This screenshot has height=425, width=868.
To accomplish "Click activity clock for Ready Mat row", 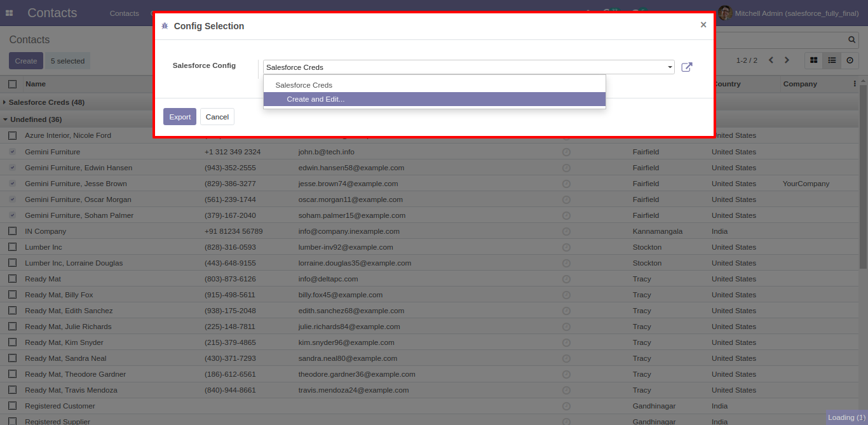I will [x=566, y=279].
